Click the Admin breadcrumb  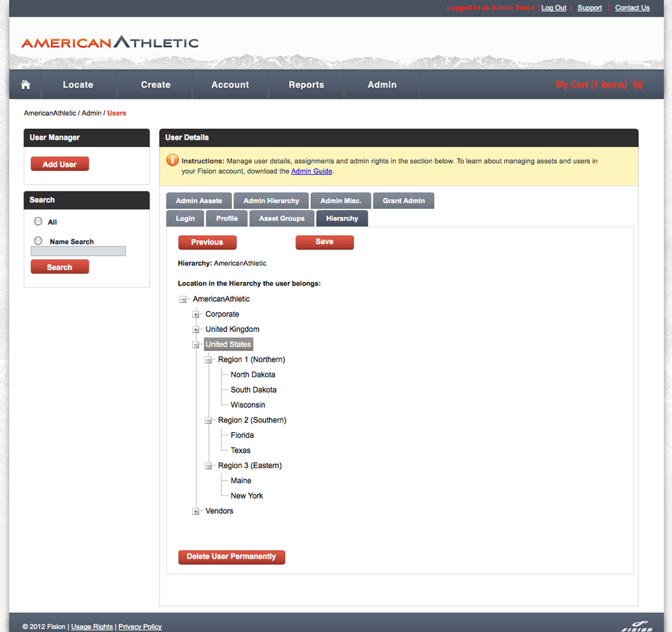tap(92, 113)
